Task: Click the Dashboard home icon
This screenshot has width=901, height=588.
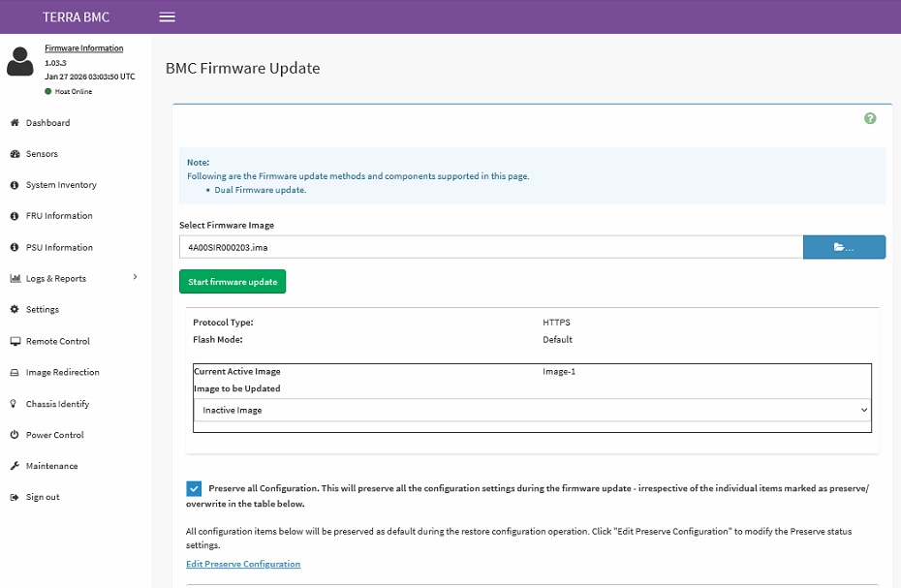Action: click(15, 122)
